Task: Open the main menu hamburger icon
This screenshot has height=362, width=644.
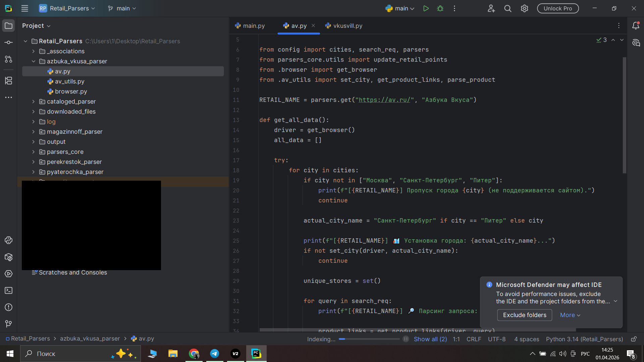Action: (x=25, y=8)
